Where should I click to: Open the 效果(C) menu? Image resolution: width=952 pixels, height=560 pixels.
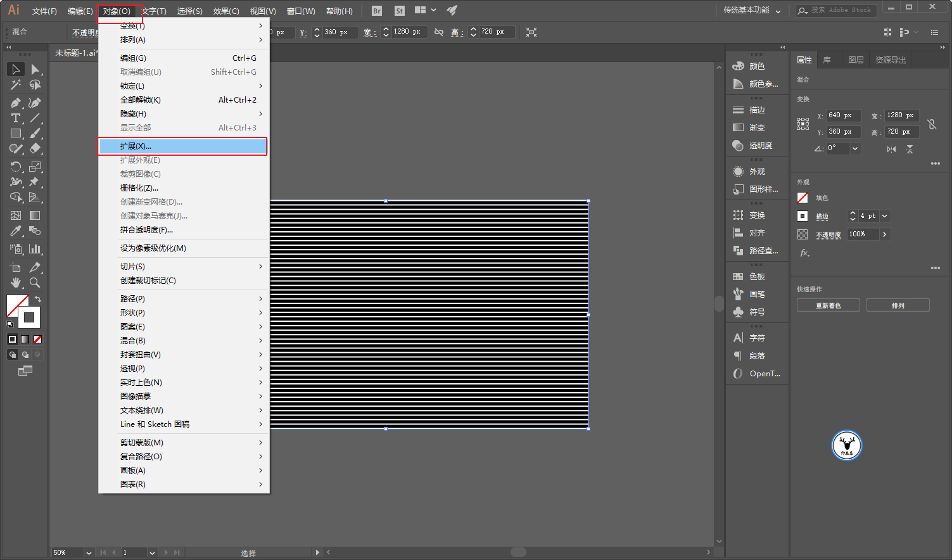[x=226, y=11]
